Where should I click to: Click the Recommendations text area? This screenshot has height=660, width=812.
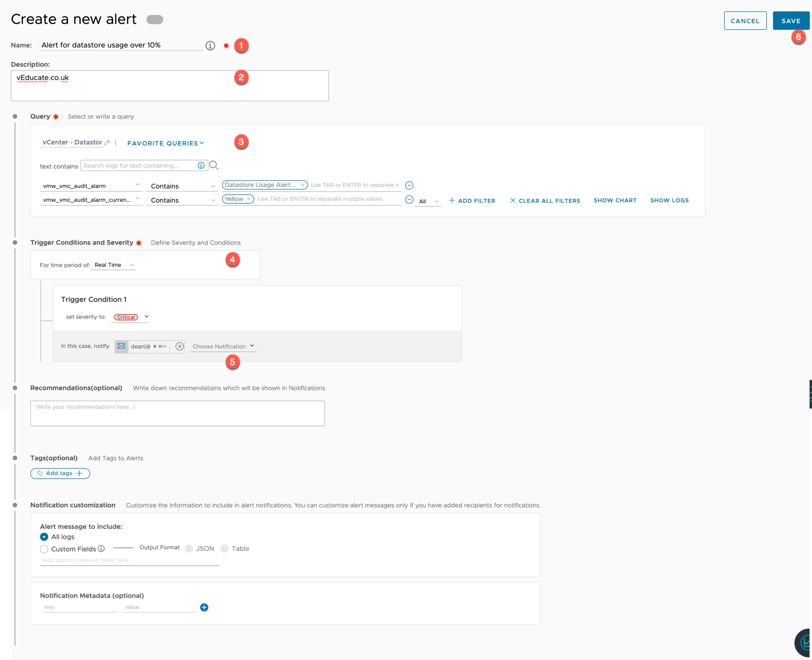[x=178, y=413]
